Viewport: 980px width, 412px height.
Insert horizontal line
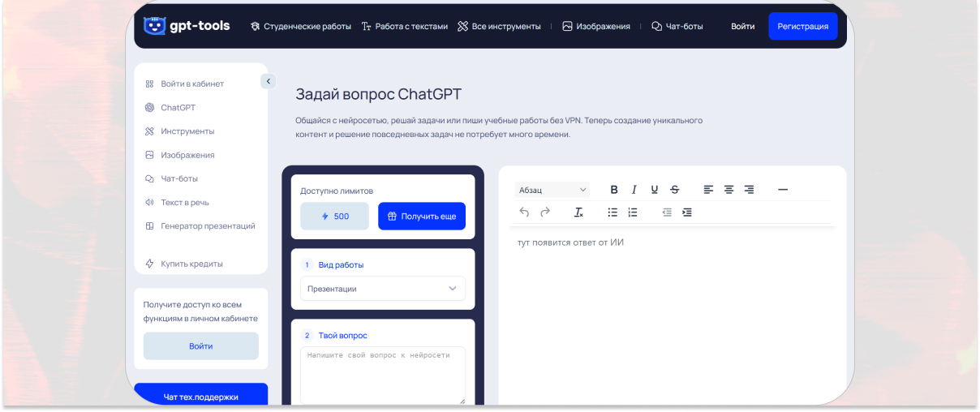click(x=783, y=190)
